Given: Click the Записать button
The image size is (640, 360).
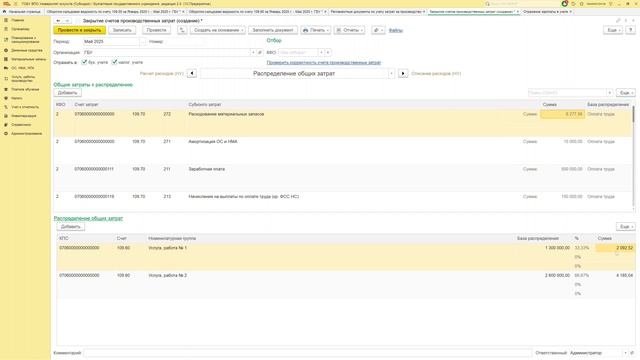Looking at the screenshot, I should pos(122,30).
